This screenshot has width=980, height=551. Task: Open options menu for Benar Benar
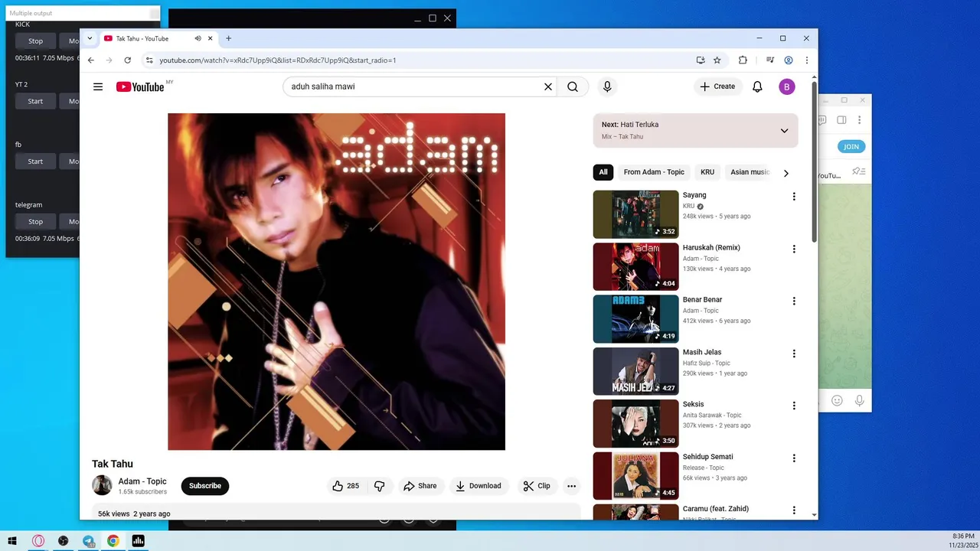pyautogui.click(x=794, y=301)
